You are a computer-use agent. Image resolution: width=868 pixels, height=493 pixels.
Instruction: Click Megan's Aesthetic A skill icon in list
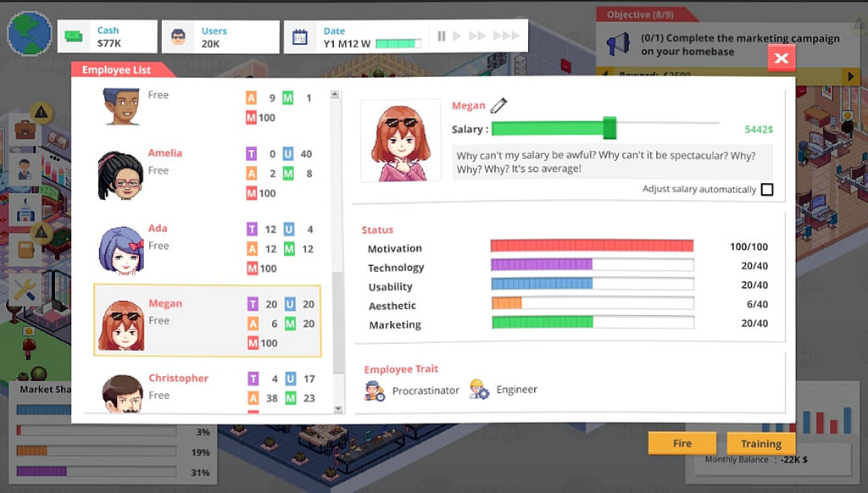click(253, 324)
